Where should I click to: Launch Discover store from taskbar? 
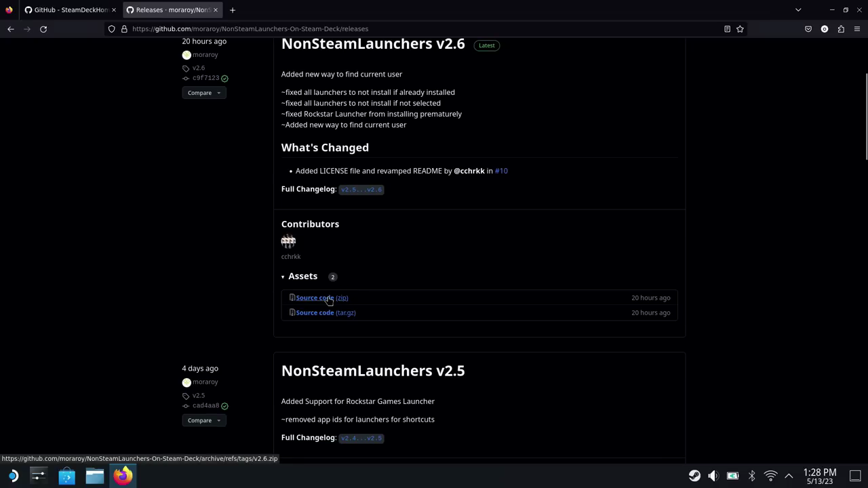click(66, 476)
